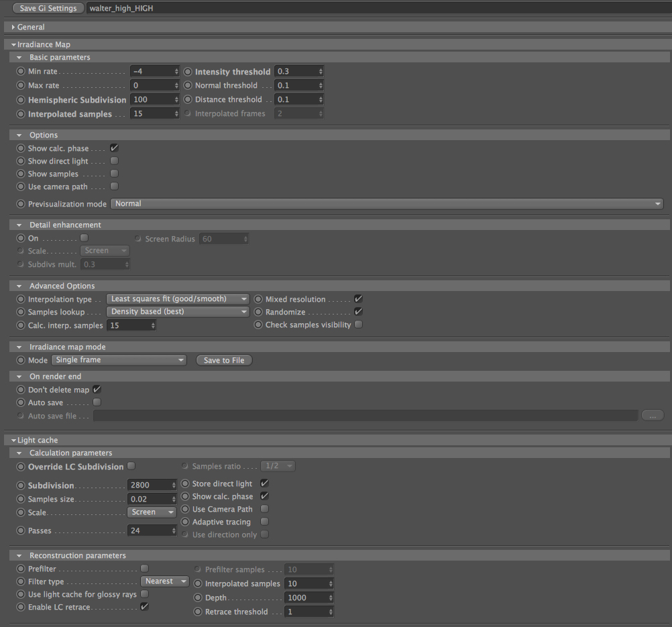Click the Passes animation dot
This screenshot has width=672, height=627.
pos(21,530)
